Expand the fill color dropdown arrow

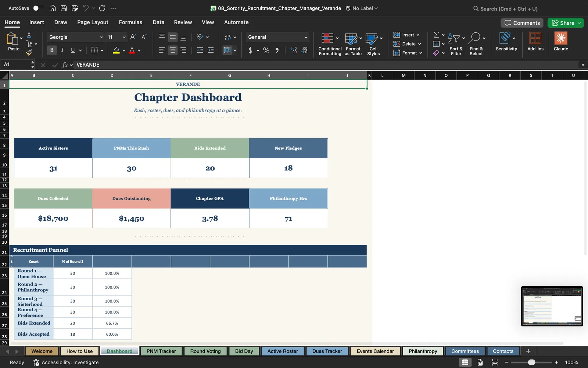124,50
